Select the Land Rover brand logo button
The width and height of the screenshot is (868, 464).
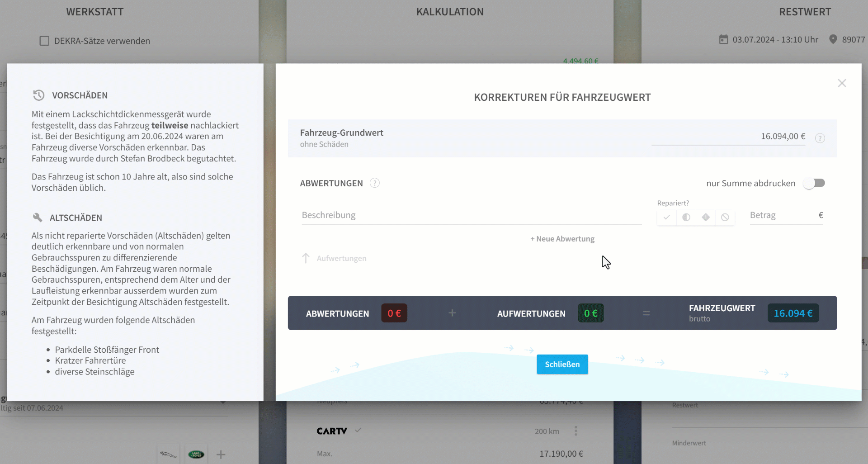[x=196, y=455]
